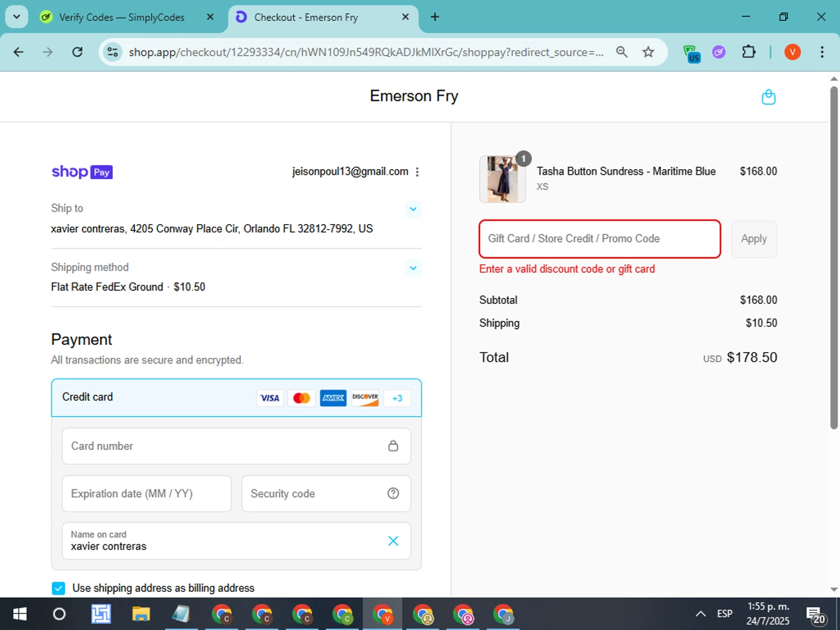The height and width of the screenshot is (630, 840).
Task: Expand the Shipping method section
Action: (413, 268)
